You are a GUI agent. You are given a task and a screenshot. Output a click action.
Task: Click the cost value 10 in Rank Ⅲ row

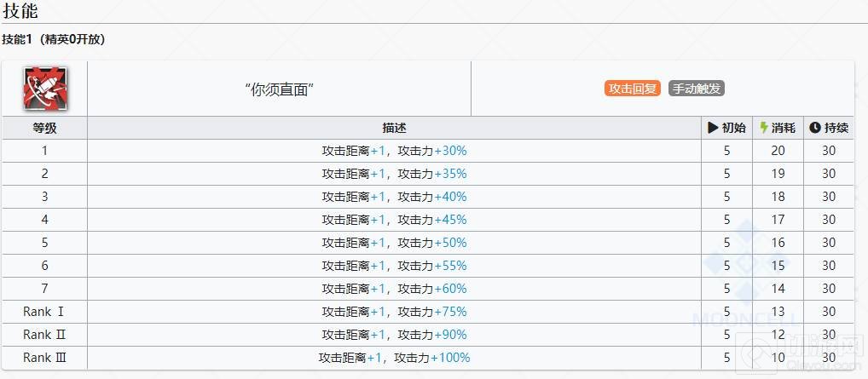778,358
